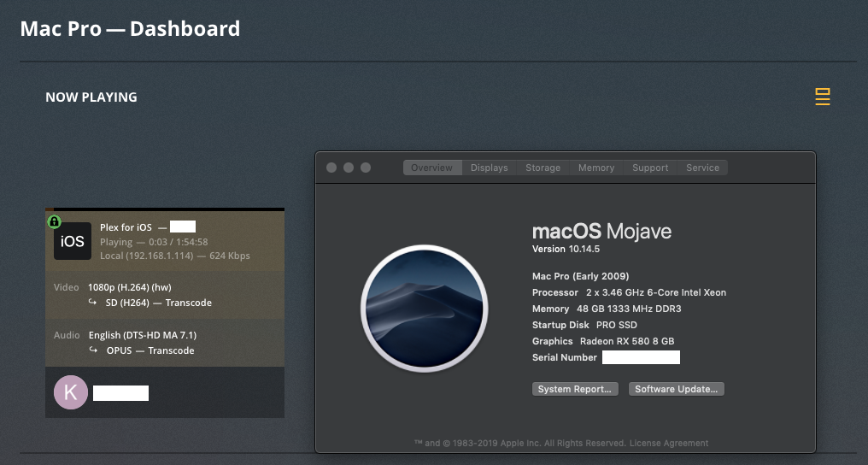
Task: Minimize the About This Mac window
Action: 349,168
